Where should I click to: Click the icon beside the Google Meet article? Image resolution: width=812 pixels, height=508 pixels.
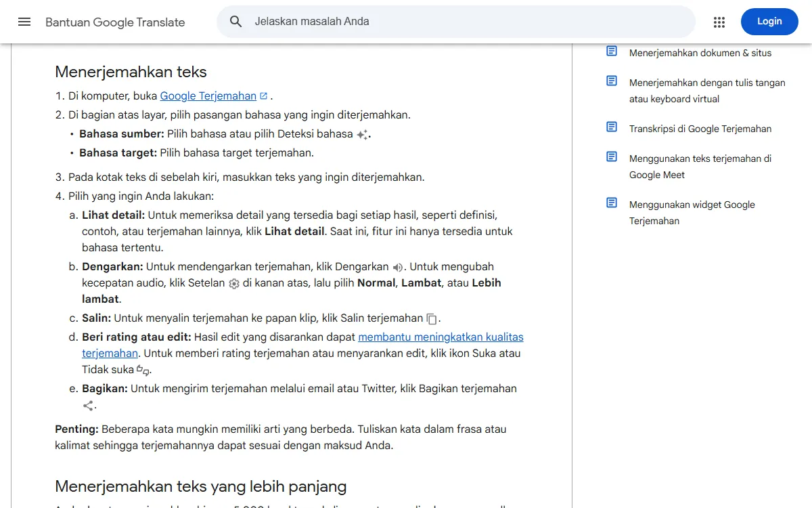[x=612, y=156]
